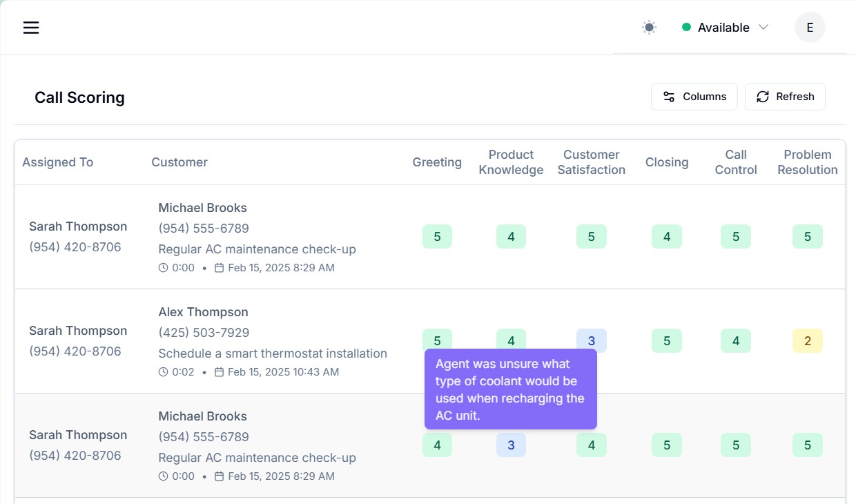The width and height of the screenshot is (856, 504).
Task: Click clock icon in Alex Thompson's row
Action: point(164,372)
